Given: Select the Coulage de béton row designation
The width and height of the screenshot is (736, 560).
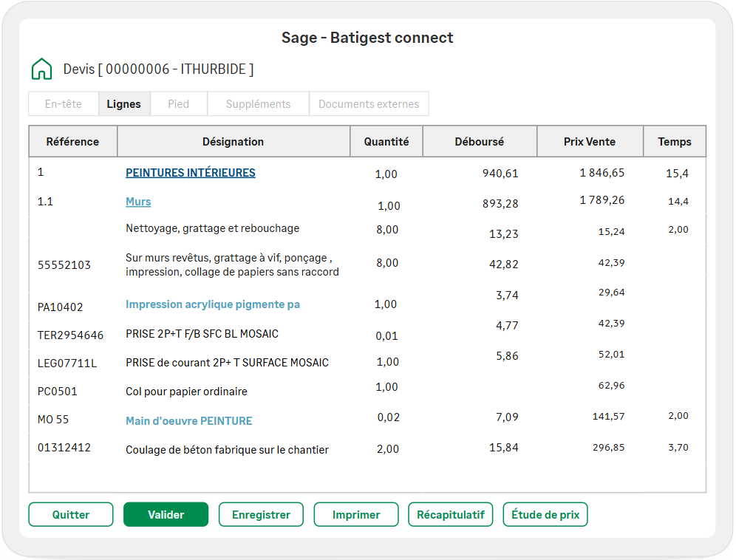Looking at the screenshot, I should click(227, 450).
